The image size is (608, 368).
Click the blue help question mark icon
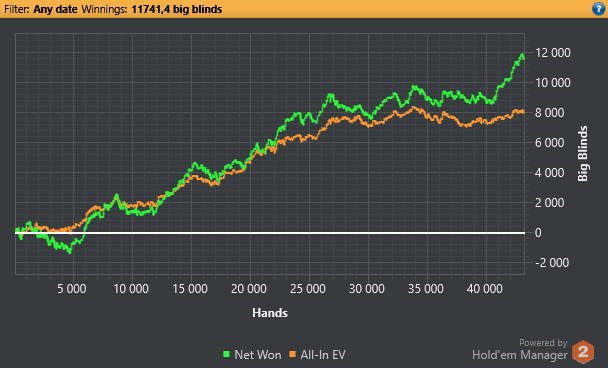pos(599,9)
